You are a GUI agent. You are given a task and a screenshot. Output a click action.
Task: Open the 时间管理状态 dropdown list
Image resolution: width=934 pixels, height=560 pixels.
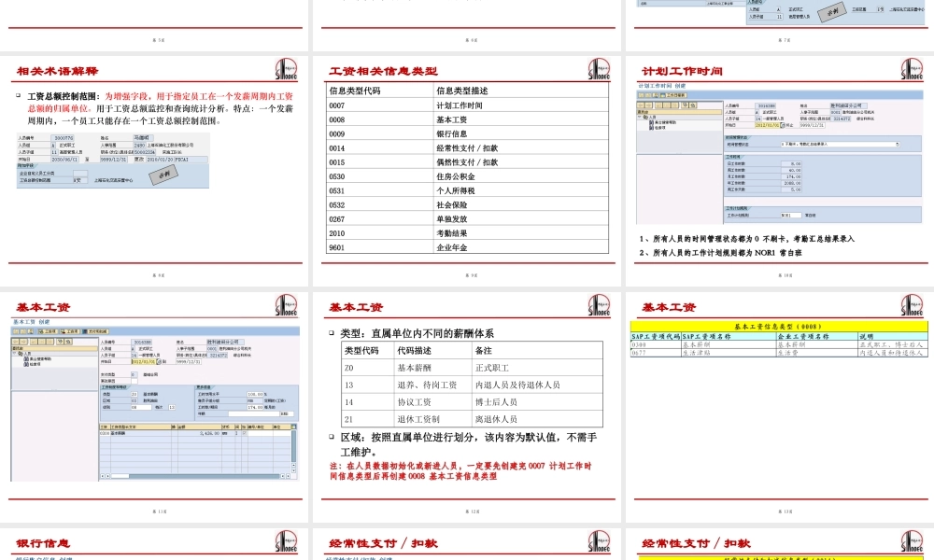pos(898,143)
